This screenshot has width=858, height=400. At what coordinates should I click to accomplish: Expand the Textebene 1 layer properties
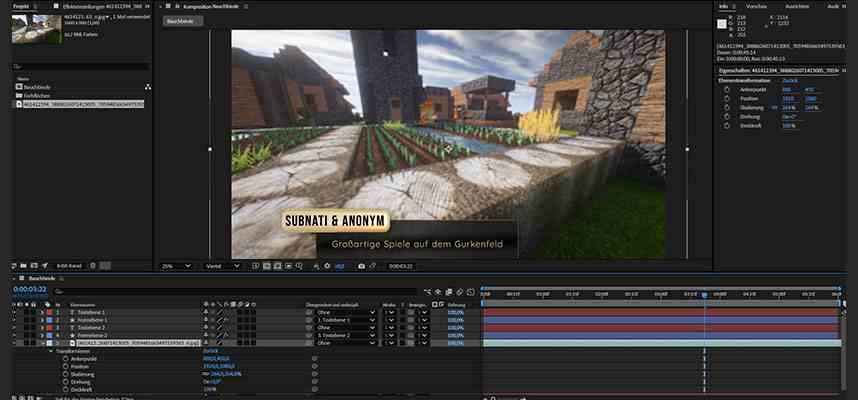pyautogui.click(x=42, y=312)
